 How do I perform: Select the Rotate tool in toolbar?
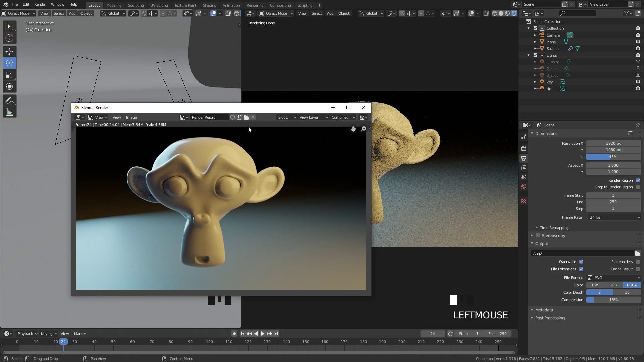pos(10,63)
